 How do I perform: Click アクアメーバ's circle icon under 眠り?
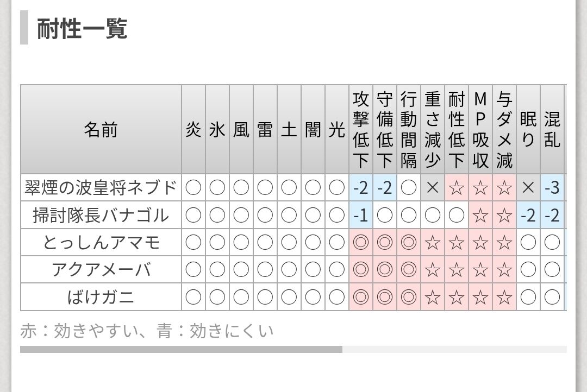[x=528, y=270]
